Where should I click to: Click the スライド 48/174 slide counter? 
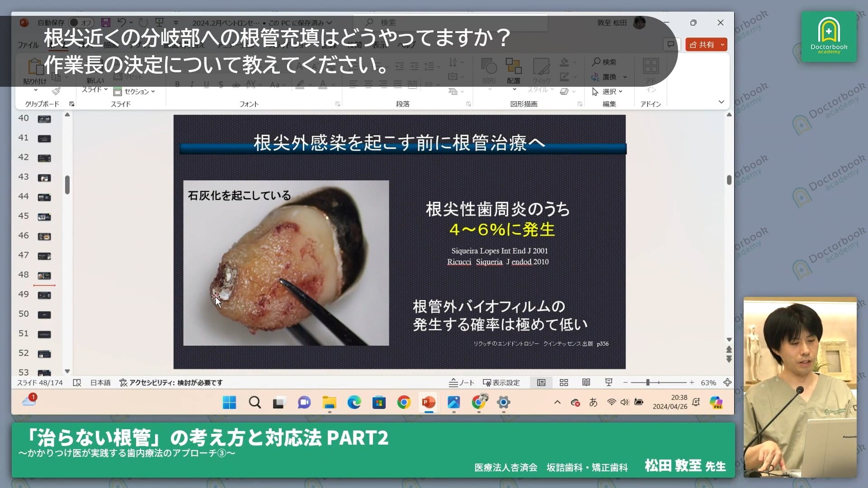[x=40, y=383]
